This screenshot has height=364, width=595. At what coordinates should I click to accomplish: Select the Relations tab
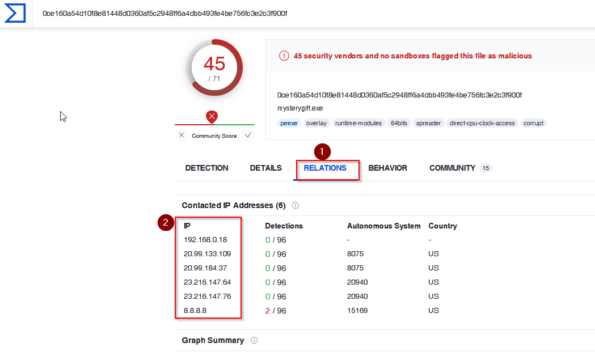[x=325, y=168]
